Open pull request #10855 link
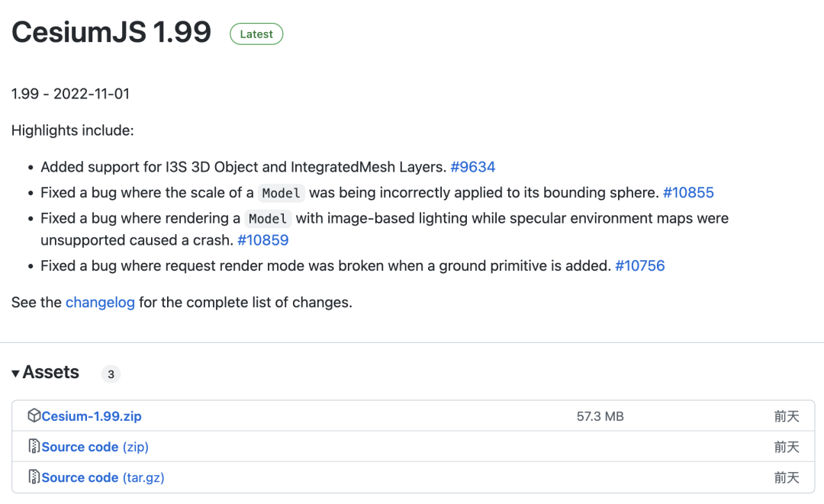Image resolution: width=824 pixels, height=504 pixels. tap(688, 193)
